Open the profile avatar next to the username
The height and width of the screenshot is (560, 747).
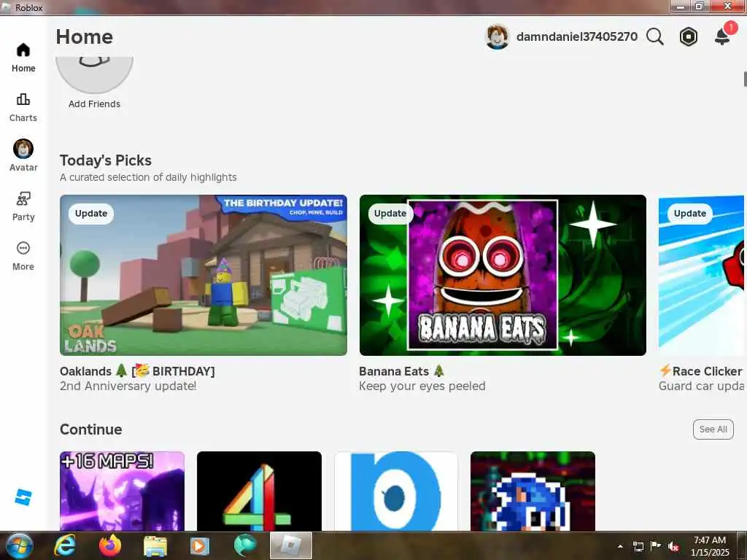[x=497, y=36]
